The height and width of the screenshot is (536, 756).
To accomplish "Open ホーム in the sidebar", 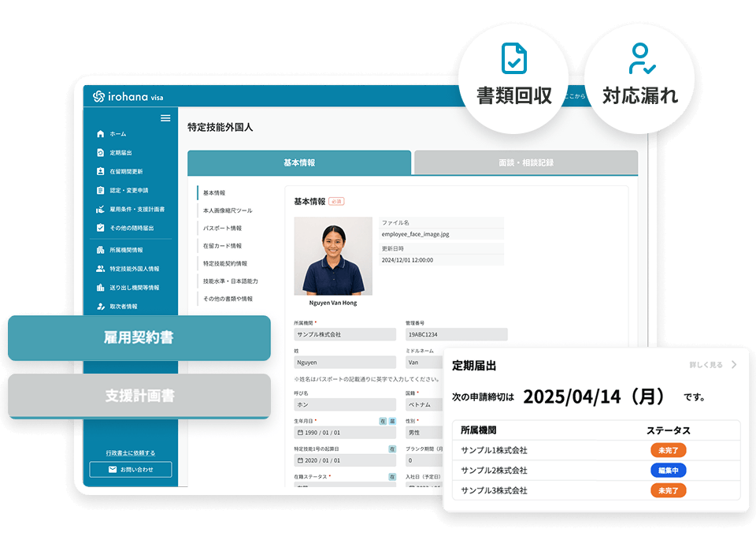I will tap(117, 134).
